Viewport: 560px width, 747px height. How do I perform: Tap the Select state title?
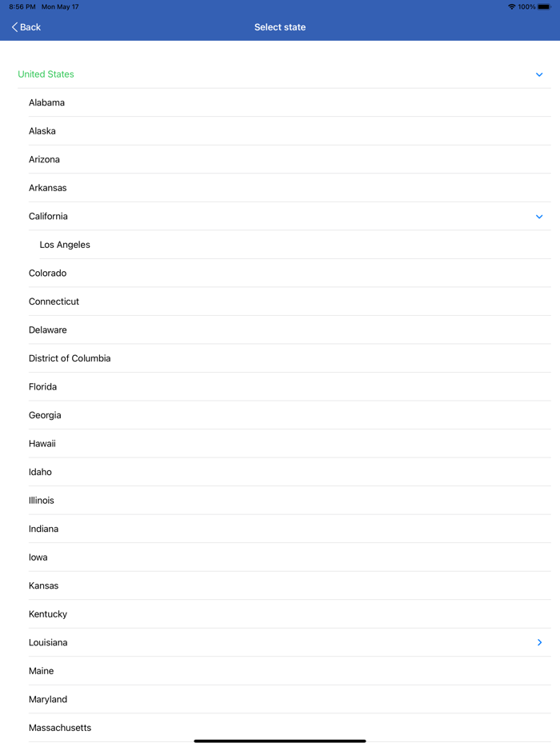(x=280, y=26)
